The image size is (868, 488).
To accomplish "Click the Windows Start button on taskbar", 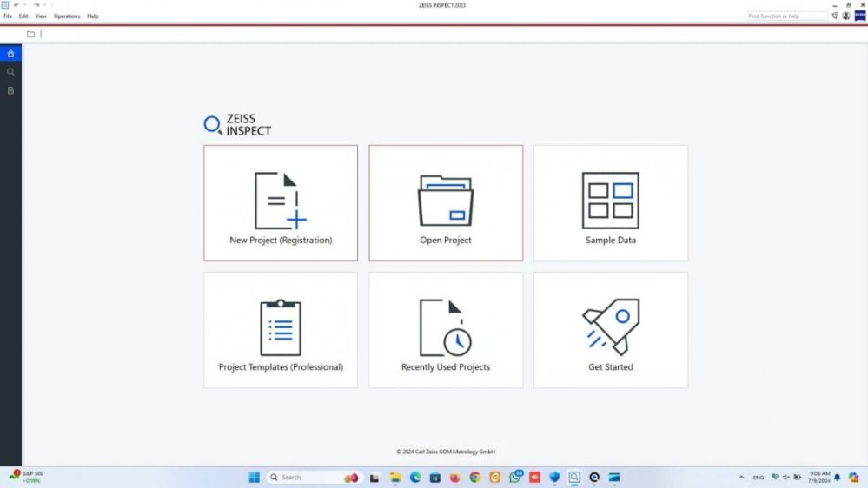I will click(x=255, y=478).
